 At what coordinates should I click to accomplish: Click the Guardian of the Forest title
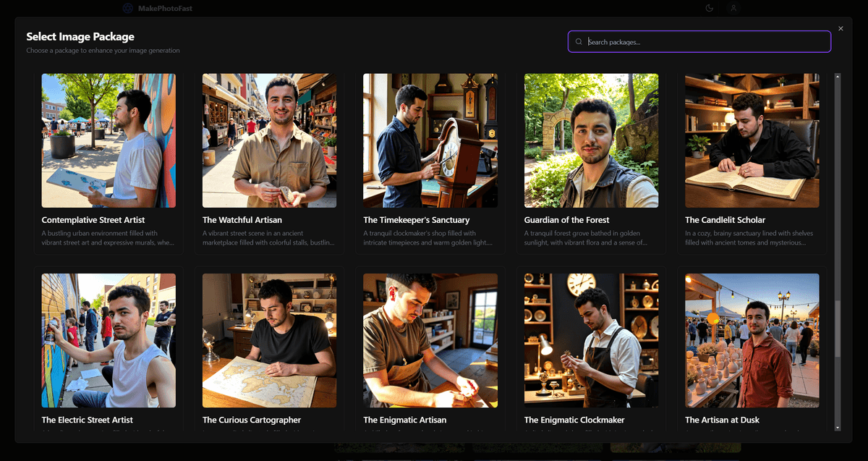pyautogui.click(x=567, y=220)
